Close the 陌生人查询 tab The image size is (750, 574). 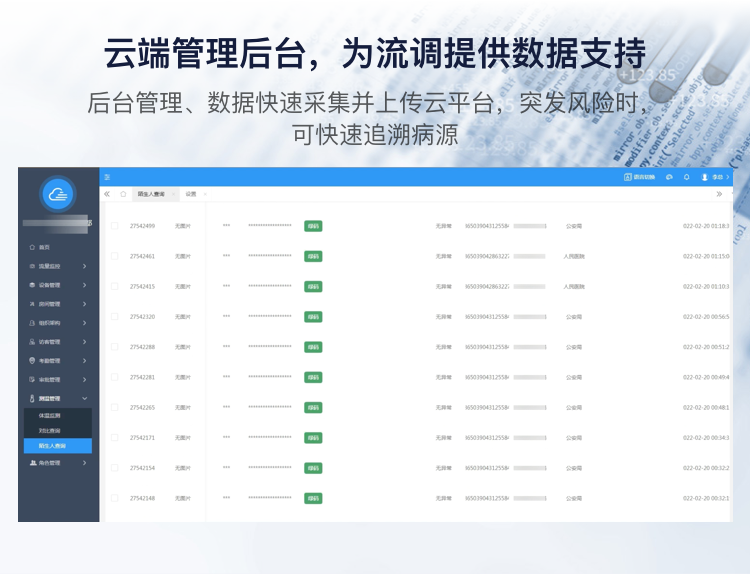(x=173, y=194)
